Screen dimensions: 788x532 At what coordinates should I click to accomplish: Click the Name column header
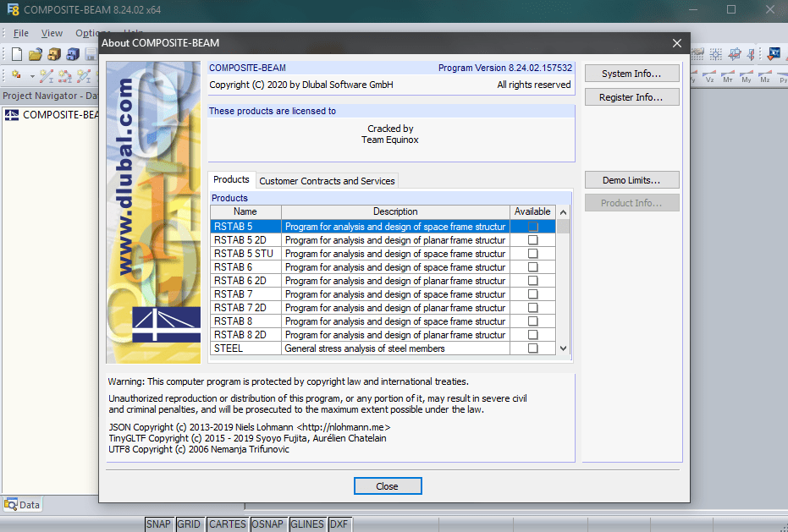point(245,212)
